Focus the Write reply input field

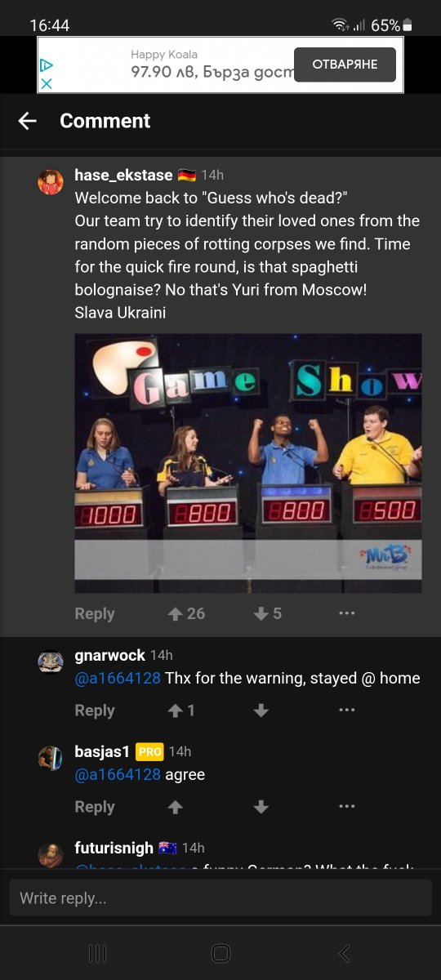[x=220, y=898]
